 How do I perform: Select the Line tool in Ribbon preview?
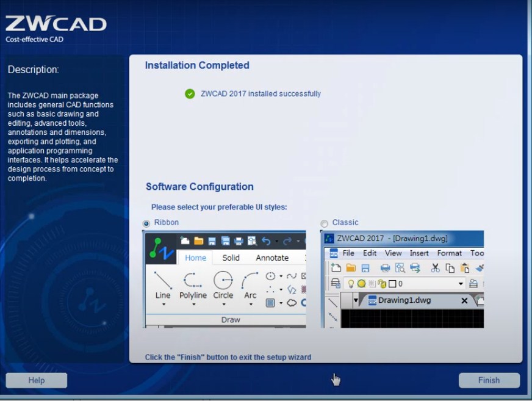coord(163,285)
